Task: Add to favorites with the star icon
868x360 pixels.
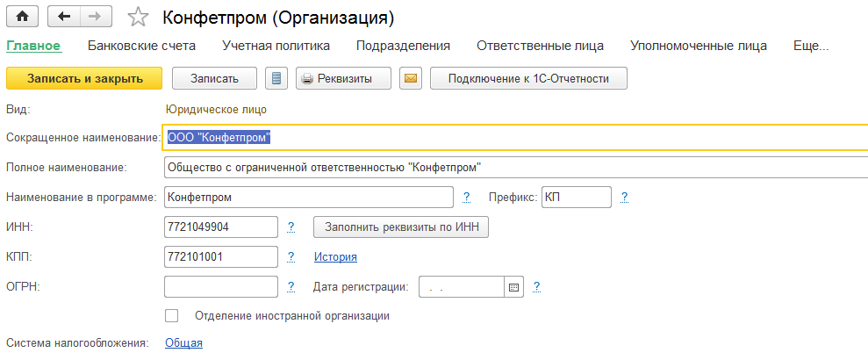Action: tap(138, 18)
